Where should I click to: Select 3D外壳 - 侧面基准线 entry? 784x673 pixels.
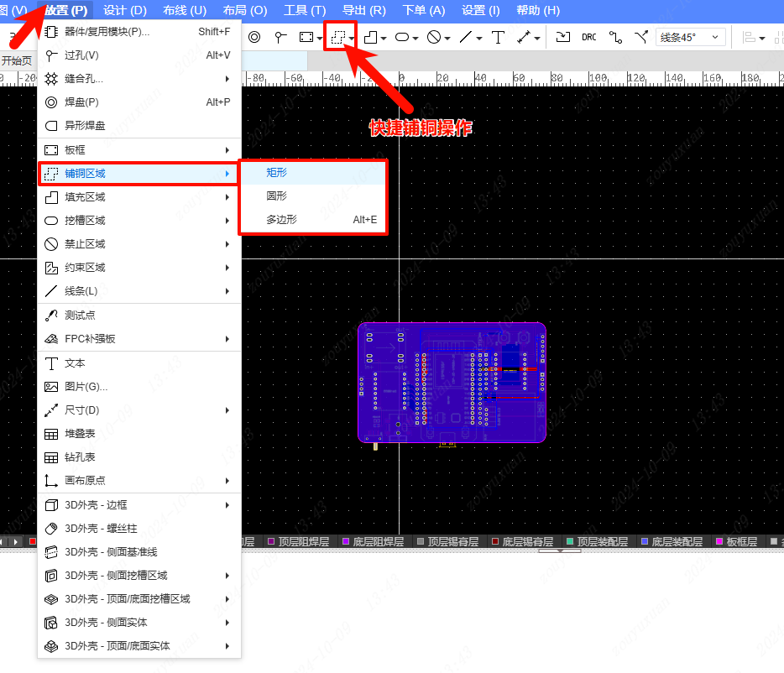pos(139,552)
